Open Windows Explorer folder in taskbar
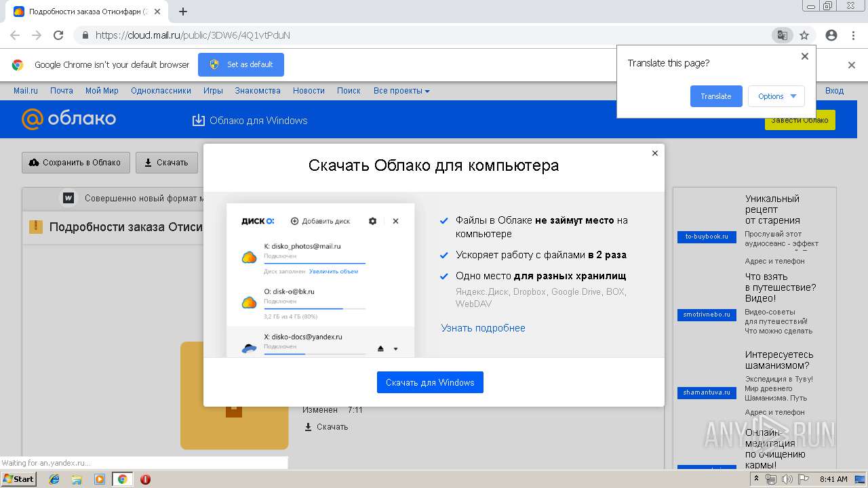This screenshot has height=488, width=868. [x=77, y=479]
